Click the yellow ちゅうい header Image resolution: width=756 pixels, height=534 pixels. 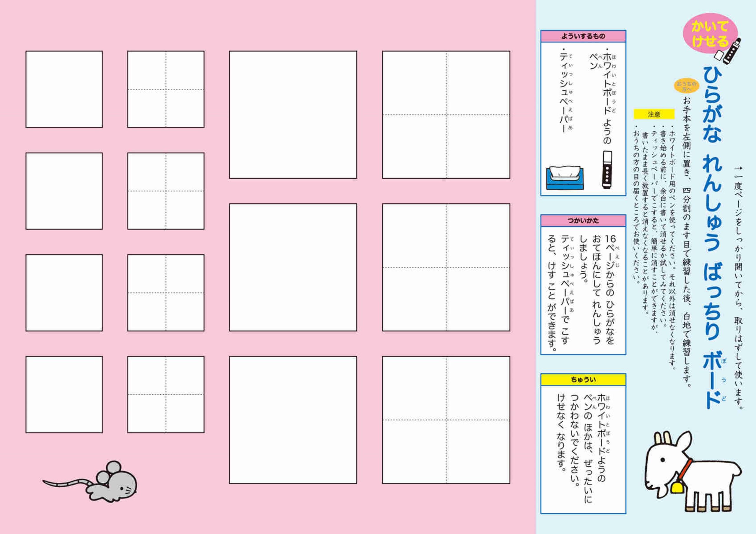coord(583,380)
